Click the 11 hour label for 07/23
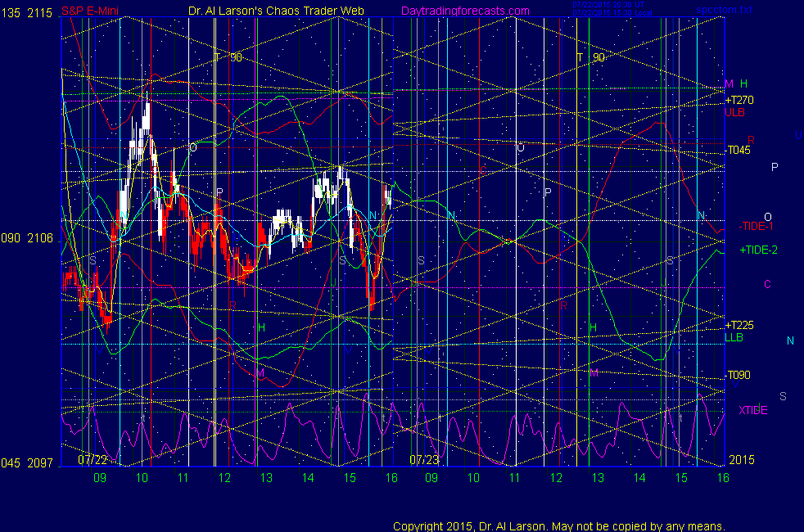The width and height of the screenshot is (804, 532). click(514, 478)
